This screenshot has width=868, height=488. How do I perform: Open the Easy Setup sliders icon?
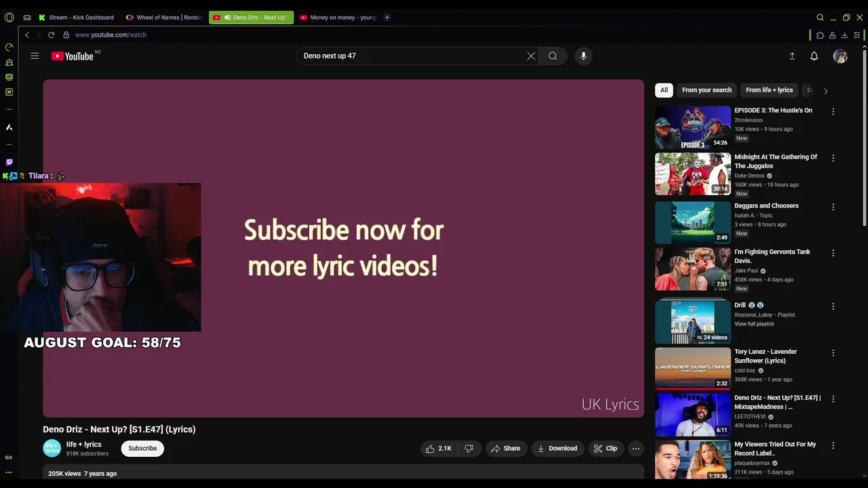point(857,35)
